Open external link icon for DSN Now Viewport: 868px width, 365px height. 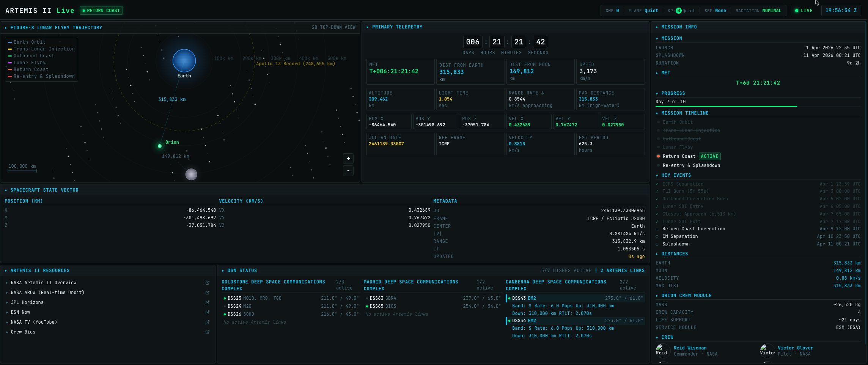coord(208,312)
